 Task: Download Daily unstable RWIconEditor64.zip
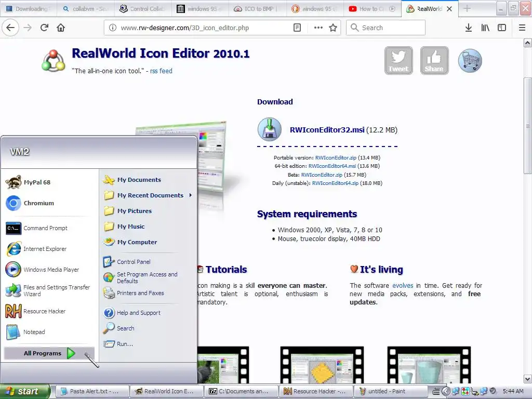point(335,183)
